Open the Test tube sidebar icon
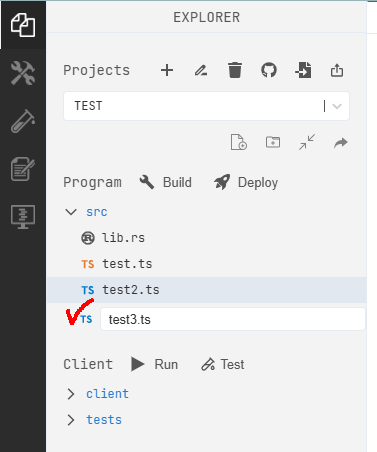 pyautogui.click(x=23, y=121)
